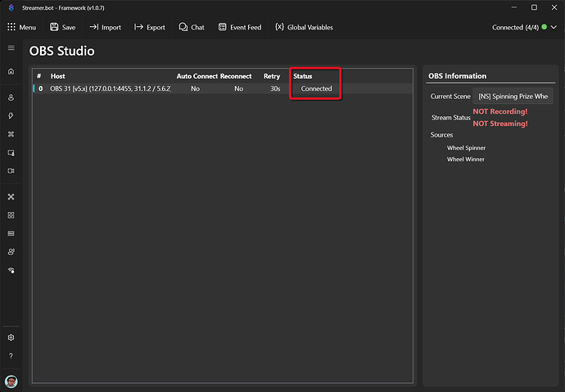The height and width of the screenshot is (392, 565).
Task: Open the wifi-style Servers/Clients sidebar icon
Action: (x=11, y=270)
